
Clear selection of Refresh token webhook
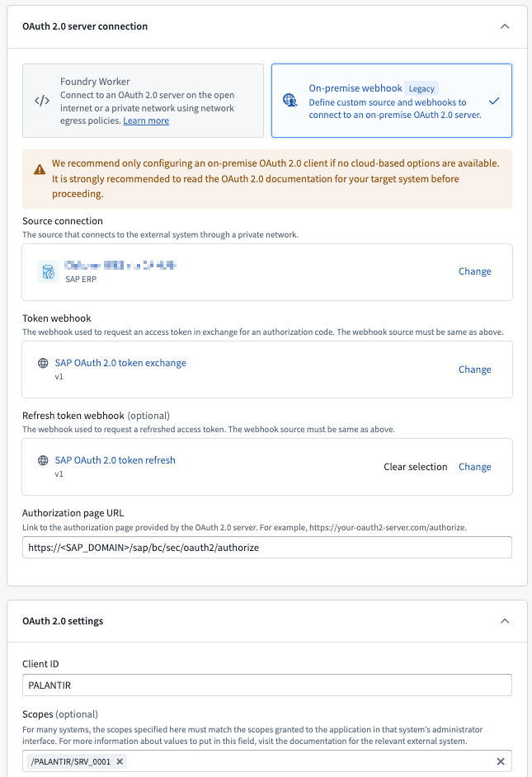click(415, 467)
